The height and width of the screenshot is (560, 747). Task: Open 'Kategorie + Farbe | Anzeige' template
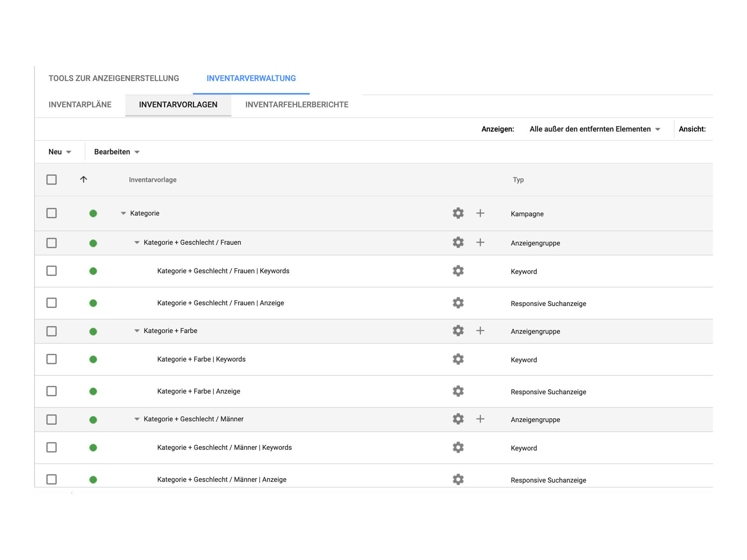(199, 391)
